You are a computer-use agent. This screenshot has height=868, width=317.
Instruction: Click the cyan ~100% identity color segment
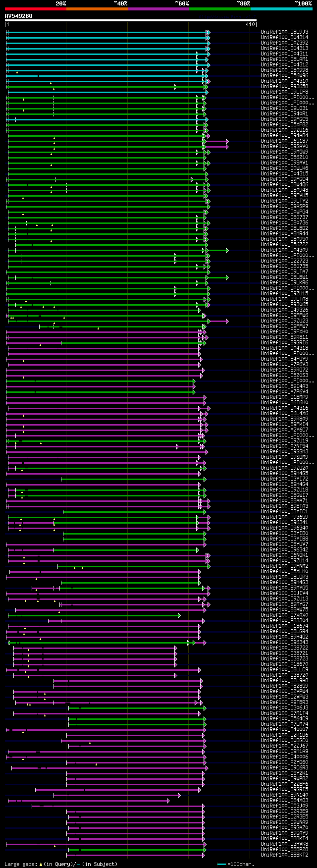281,8
